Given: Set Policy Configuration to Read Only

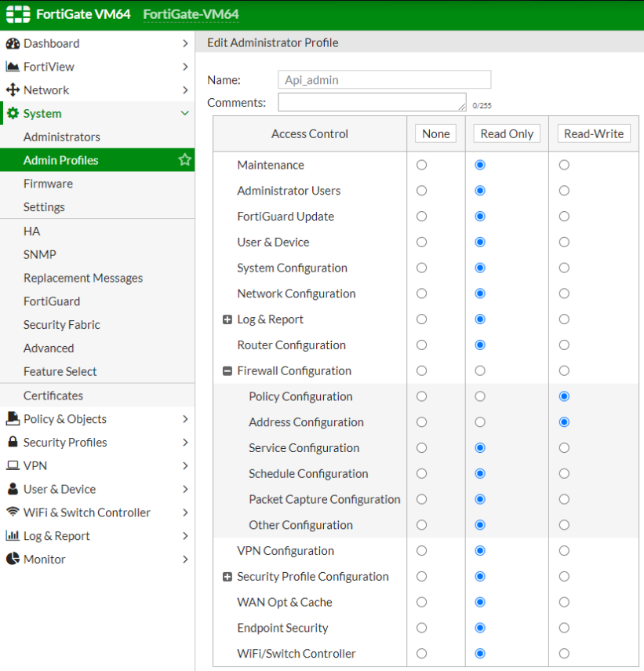Looking at the screenshot, I should coord(480,396).
